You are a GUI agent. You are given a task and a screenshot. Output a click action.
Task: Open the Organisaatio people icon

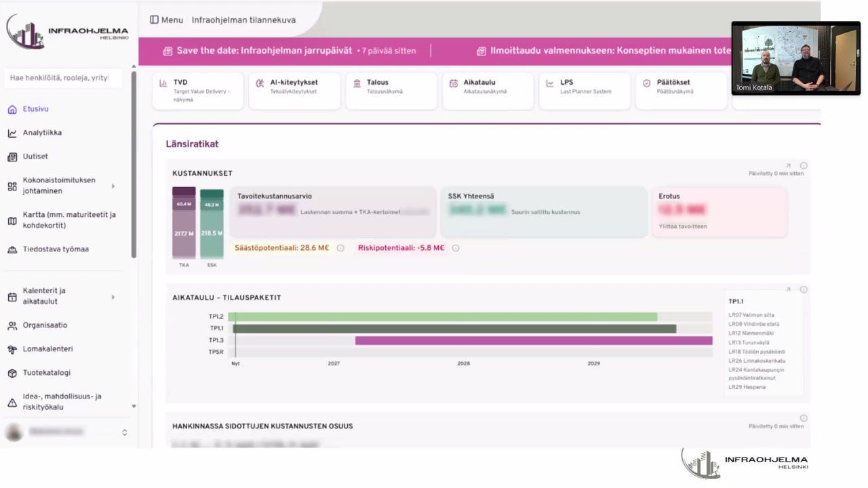tap(12, 325)
